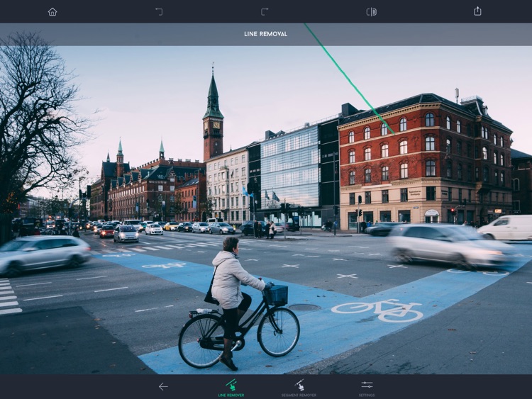
Task: Go back with the arrow icon
Action: [163, 386]
